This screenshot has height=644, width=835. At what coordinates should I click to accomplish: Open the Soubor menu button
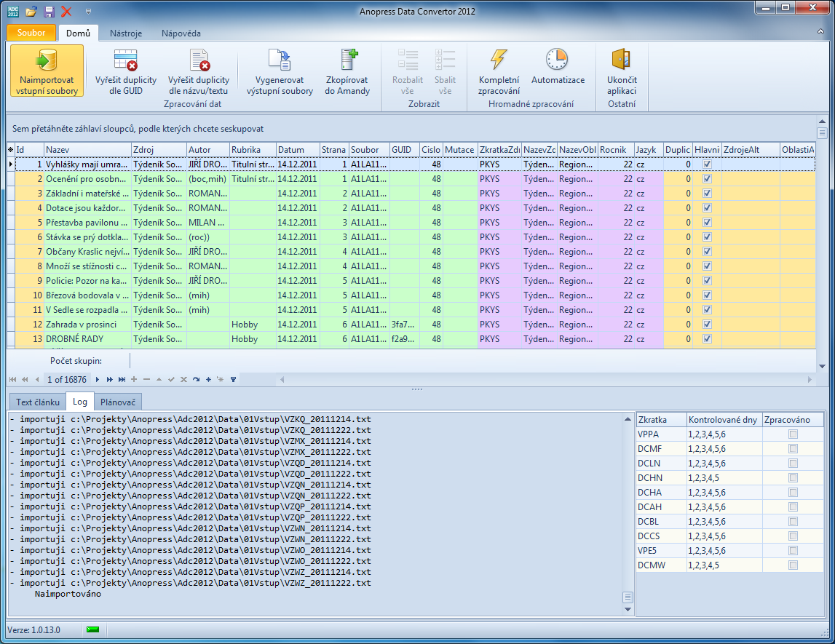(x=31, y=33)
